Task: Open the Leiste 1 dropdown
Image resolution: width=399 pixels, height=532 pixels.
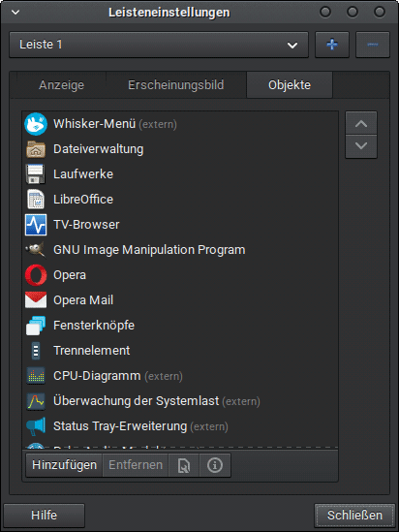Action: (159, 45)
